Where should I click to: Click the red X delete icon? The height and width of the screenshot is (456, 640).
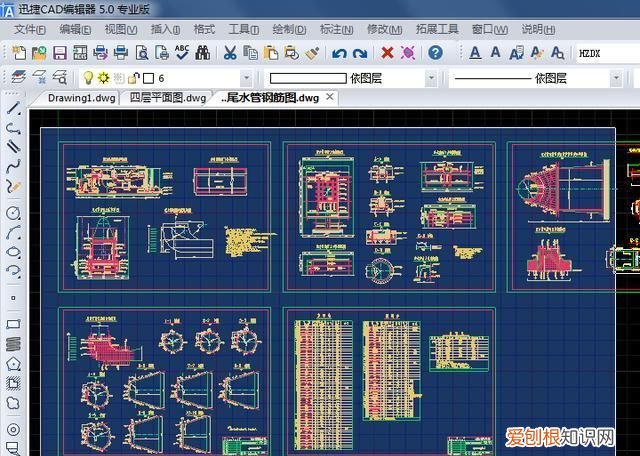coord(387,53)
